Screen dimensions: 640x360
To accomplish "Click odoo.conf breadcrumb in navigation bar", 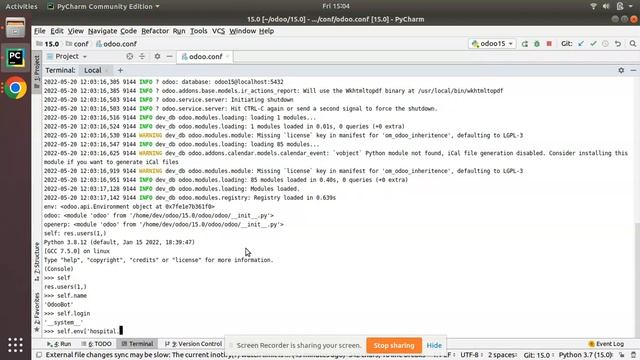I will click(116, 44).
